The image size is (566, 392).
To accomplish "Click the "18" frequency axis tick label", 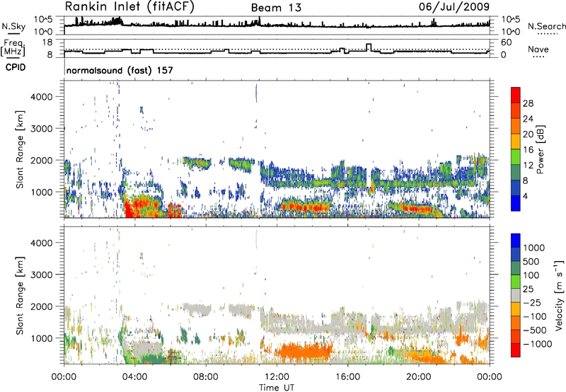I will [48, 42].
